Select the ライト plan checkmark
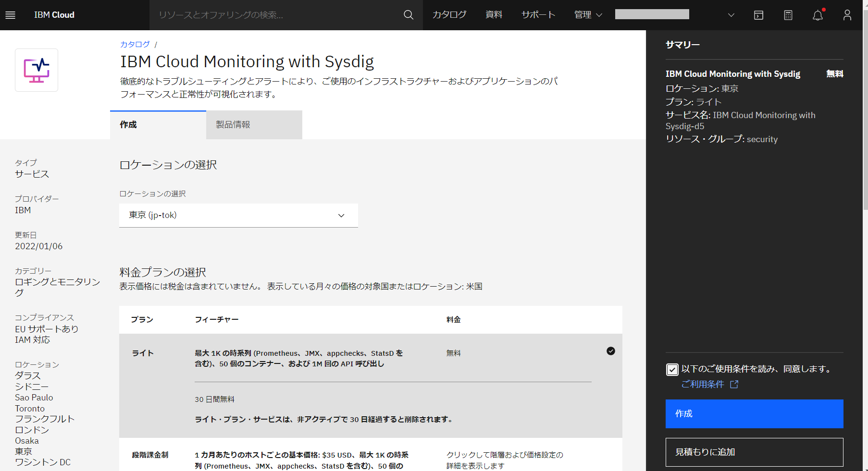The height and width of the screenshot is (471, 868). click(x=611, y=351)
